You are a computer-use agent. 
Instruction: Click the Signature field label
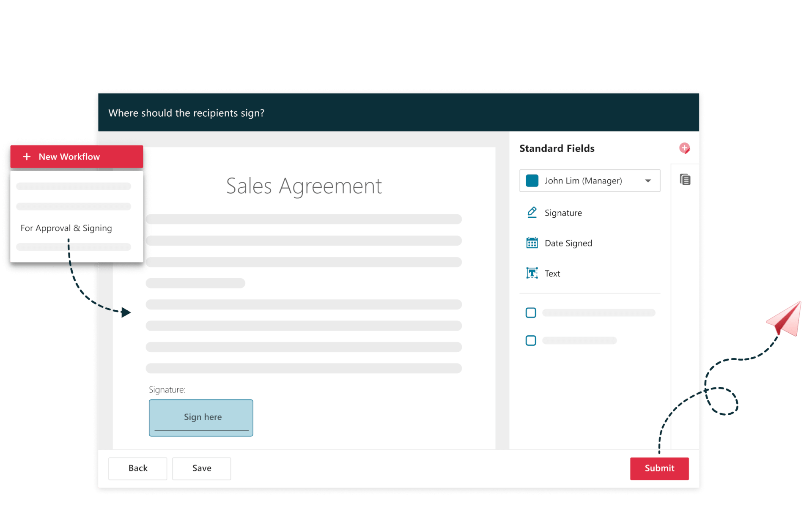pos(563,213)
